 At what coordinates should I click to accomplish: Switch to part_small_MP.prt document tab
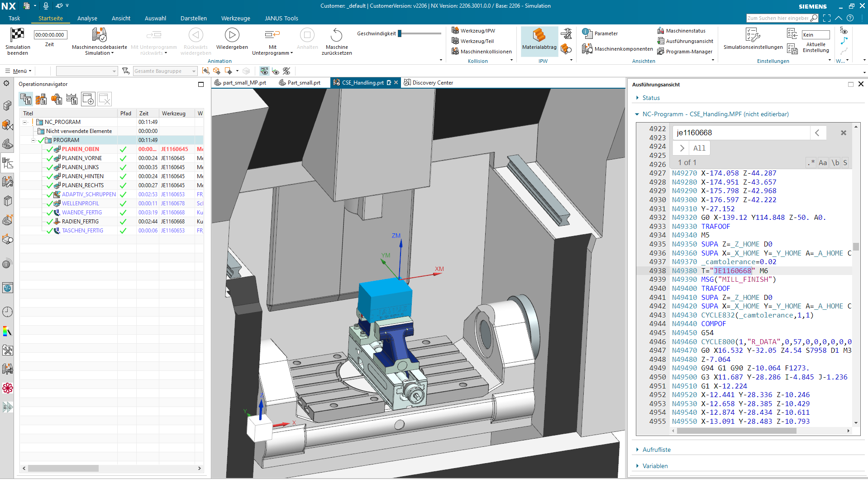240,83
